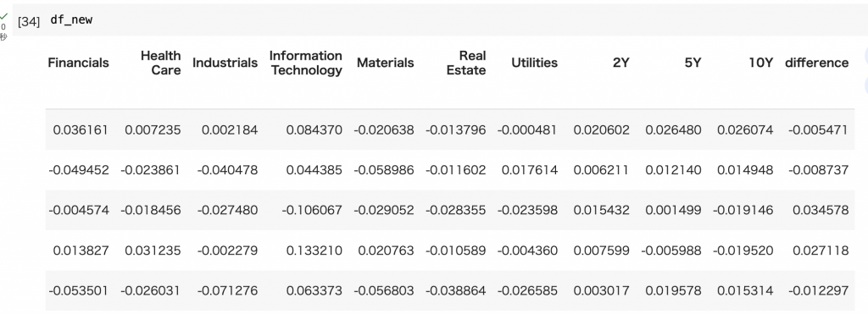Viewport: 868px width, 314px height.
Task: Select the Health Care column header
Action: point(160,63)
